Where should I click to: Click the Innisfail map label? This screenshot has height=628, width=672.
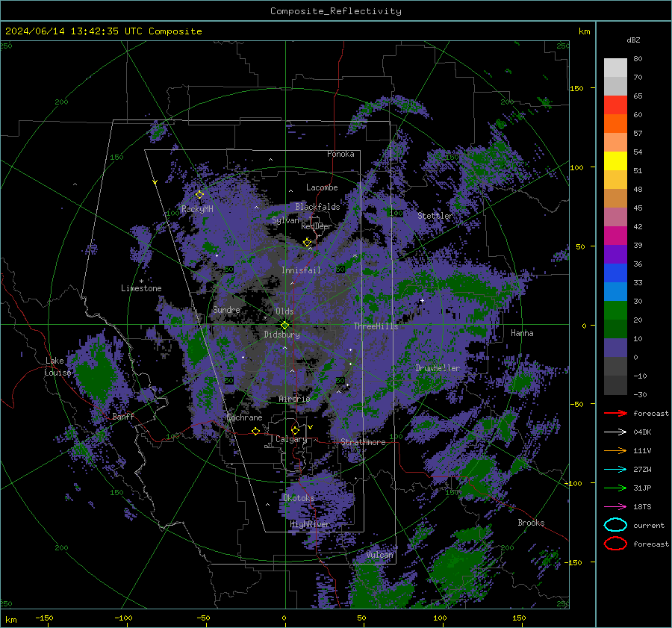click(301, 270)
